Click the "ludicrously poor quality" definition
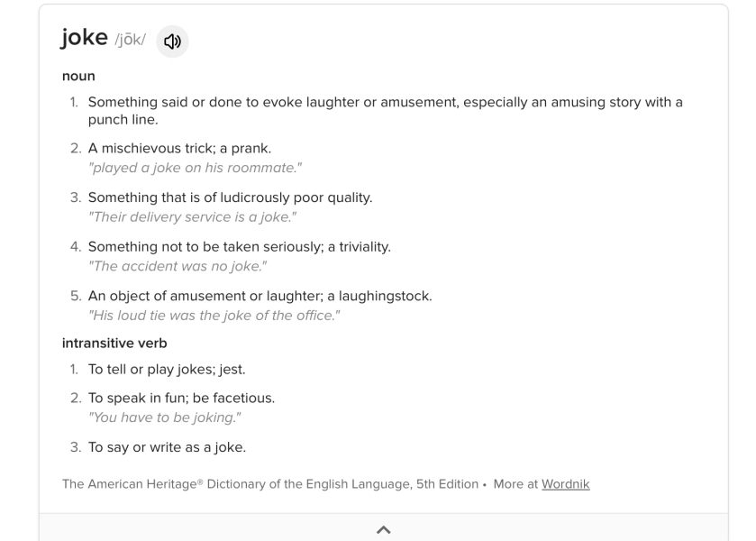The height and width of the screenshot is (541, 756). click(230, 197)
